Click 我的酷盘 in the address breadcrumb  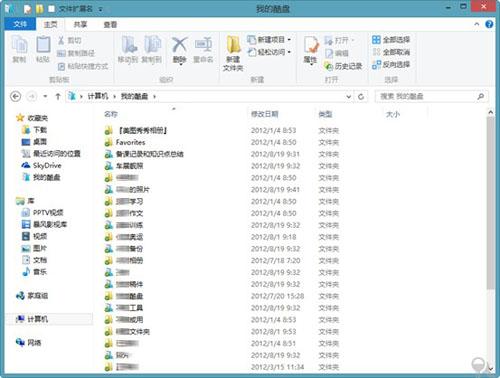134,96
